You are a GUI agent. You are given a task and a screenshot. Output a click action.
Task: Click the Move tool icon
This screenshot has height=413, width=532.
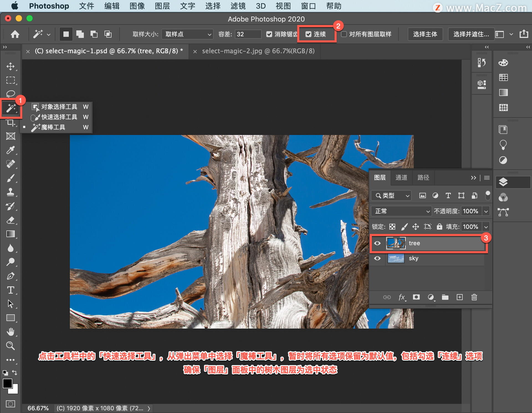(11, 66)
